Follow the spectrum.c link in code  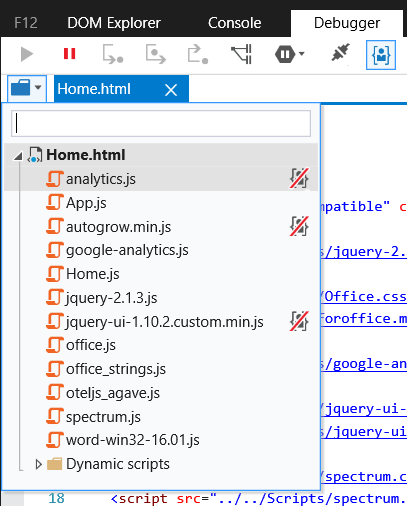point(364,477)
